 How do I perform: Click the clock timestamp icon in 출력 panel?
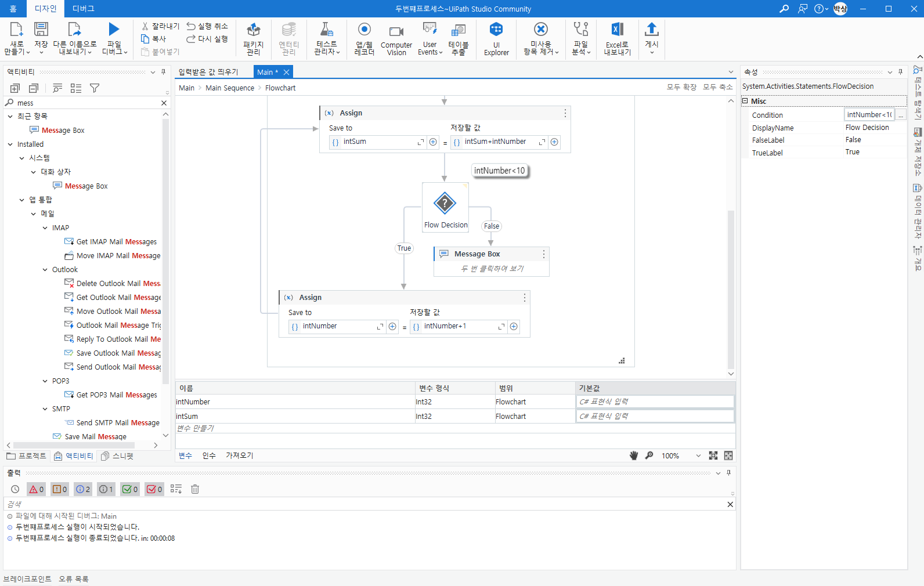coord(15,489)
